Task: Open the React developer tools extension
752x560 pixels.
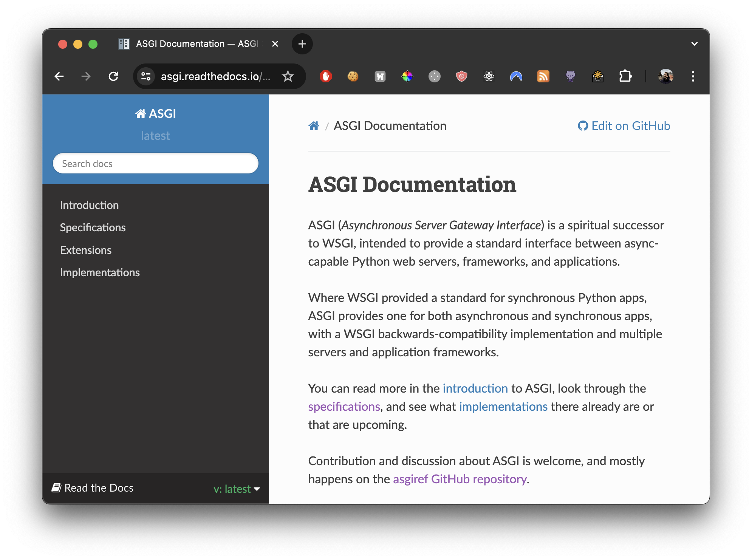Action: coord(489,76)
